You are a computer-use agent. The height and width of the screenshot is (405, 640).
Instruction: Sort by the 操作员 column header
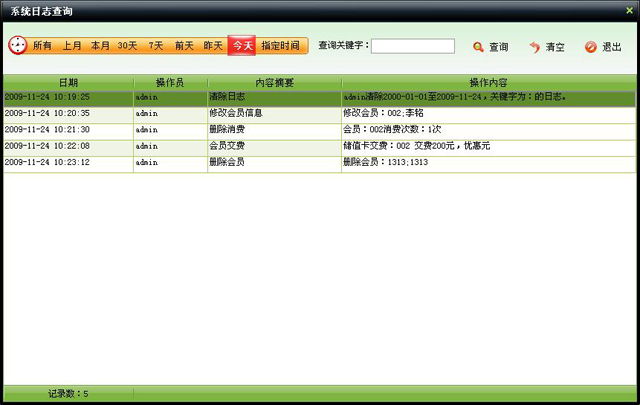click(170, 82)
